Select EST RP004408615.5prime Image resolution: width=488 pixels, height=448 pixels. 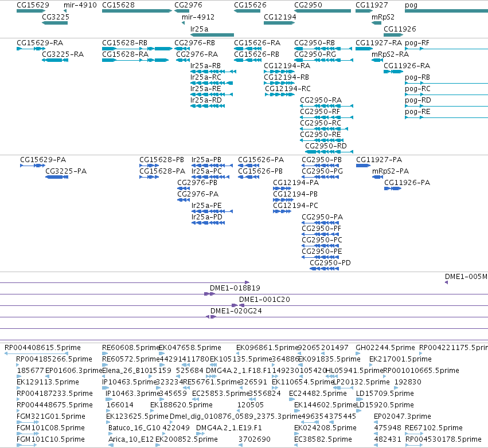coord(36,353)
